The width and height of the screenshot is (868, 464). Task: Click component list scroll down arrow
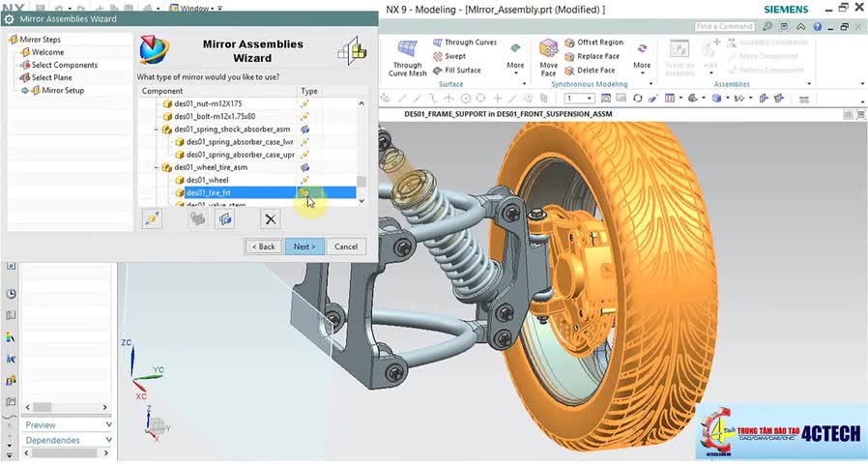[362, 201]
